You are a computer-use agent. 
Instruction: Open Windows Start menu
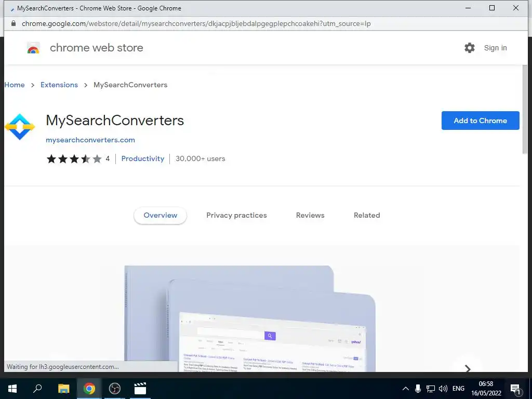point(12,389)
